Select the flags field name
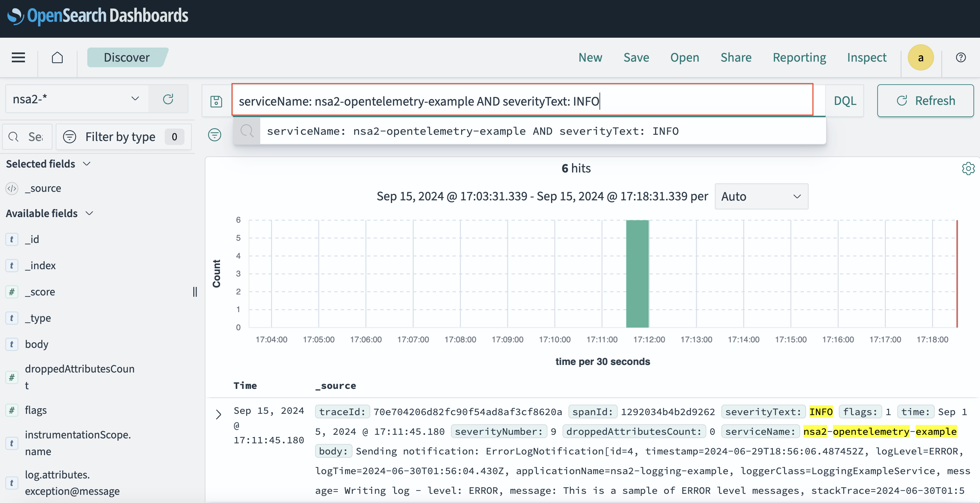Image resolution: width=980 pixels, height=503 pixels. pos(36,410)
